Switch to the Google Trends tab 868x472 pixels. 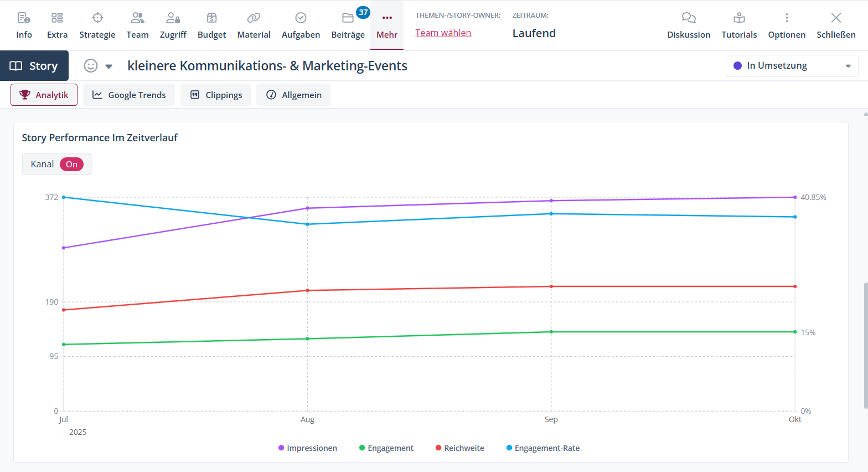click(x=129, y=95)
